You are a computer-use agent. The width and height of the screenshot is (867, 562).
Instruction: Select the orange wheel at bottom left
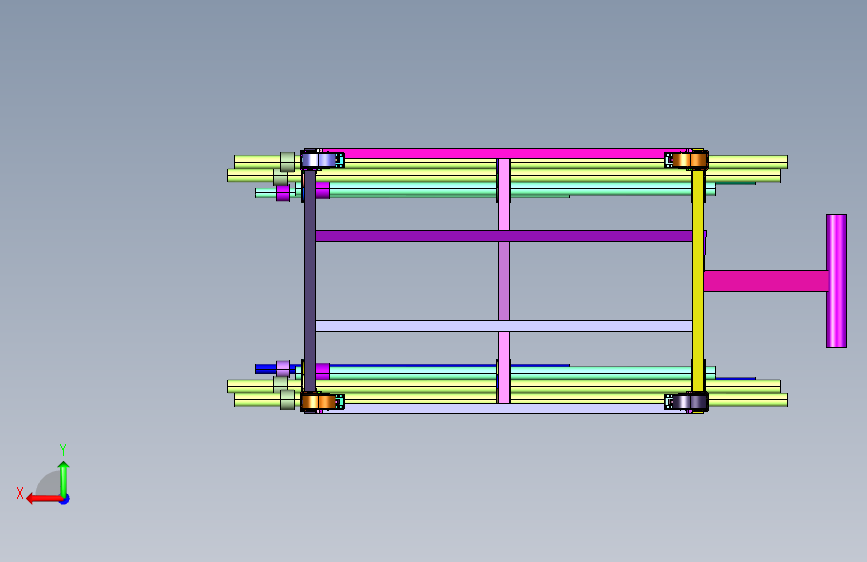tap(318, 402)
